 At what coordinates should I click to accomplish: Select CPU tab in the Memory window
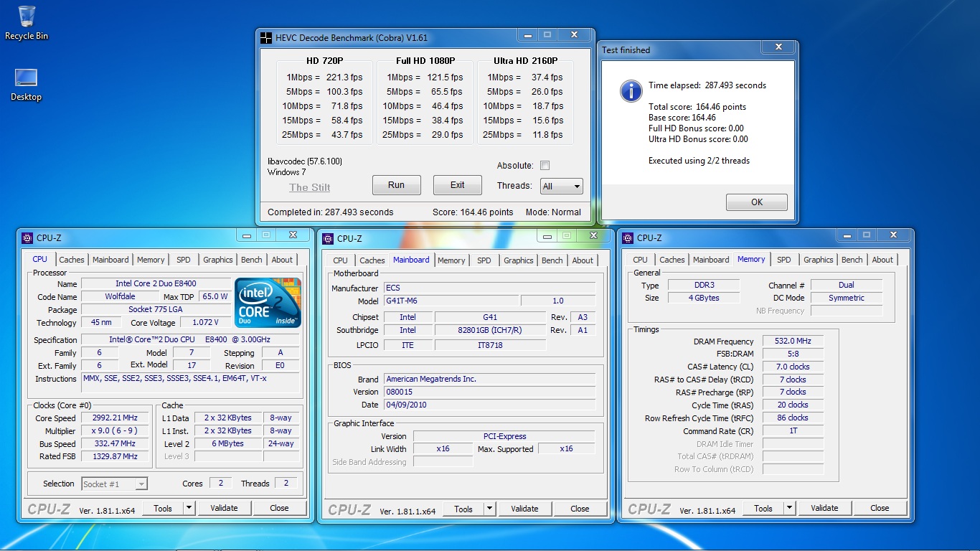click(x=640, y=260)
